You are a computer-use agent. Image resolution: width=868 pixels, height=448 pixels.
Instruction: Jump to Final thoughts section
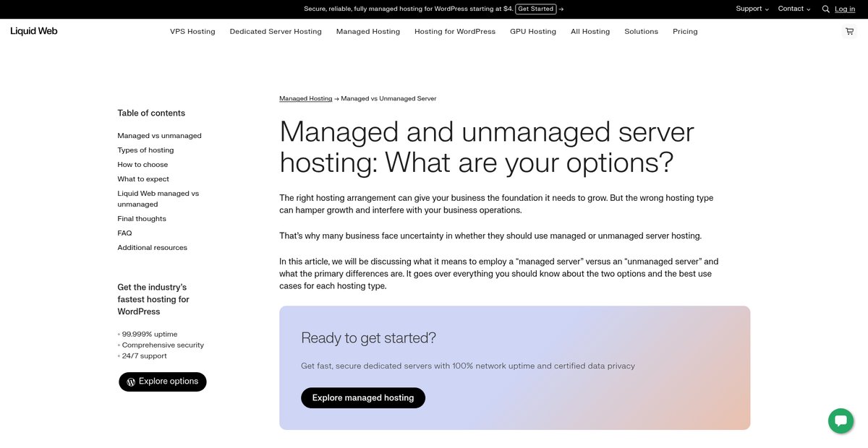tap(142, 219)
